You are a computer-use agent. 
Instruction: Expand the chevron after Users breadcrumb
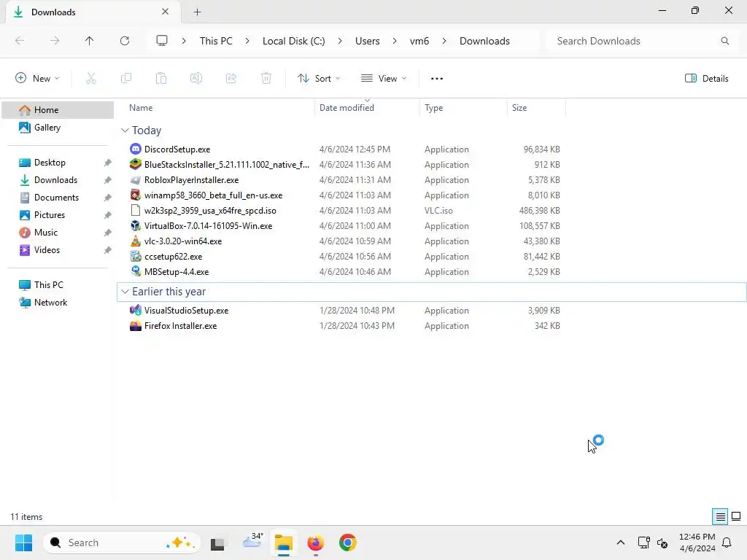395,41
